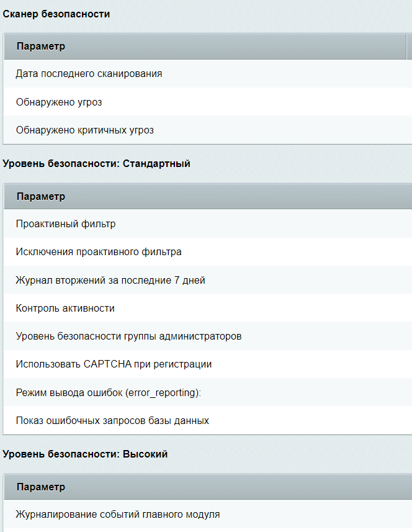Screen dimensions: 412x532
Task: Click the second column header beside the first 'Параметр'
Action: pyautogui.click(x=410, y=47)
